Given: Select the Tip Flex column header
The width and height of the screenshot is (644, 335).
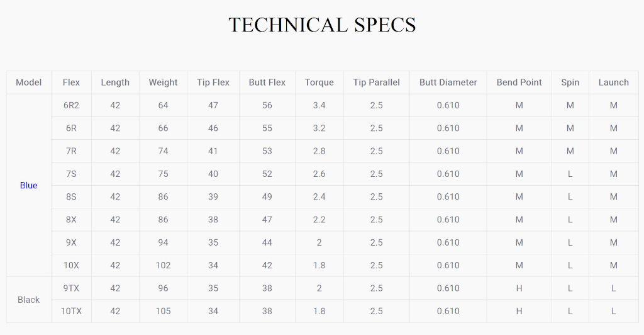Looking at the screenshot, I should pyautogui.click(x=213, y=82).
